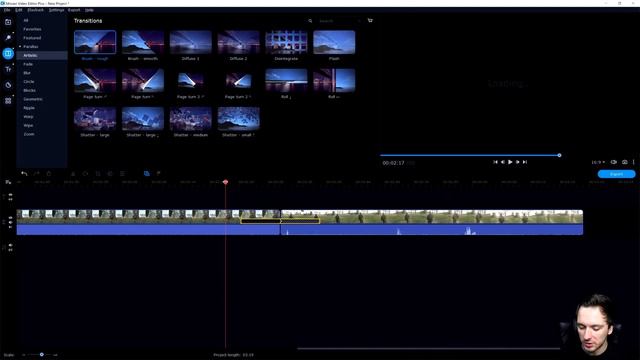Open the Help menu
Viewport: 640px width, 360px height.
pos(89,10)
